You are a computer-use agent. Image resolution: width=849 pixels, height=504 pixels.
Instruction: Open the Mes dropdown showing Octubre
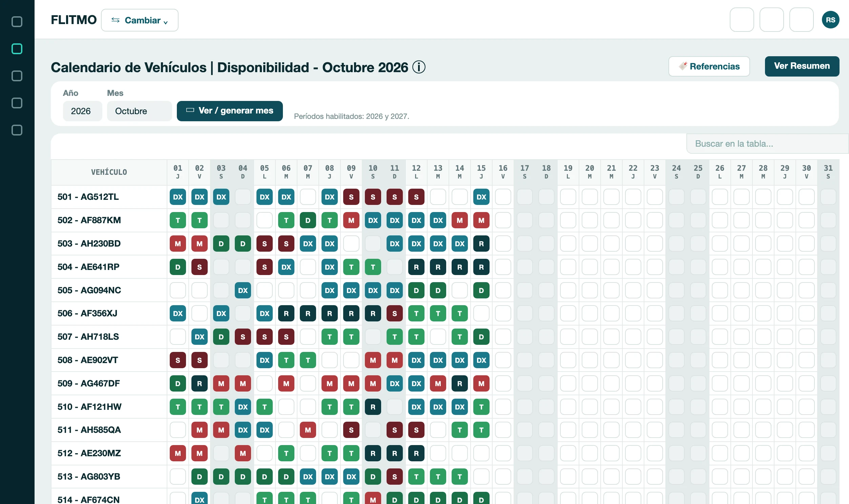coord(139,111)
